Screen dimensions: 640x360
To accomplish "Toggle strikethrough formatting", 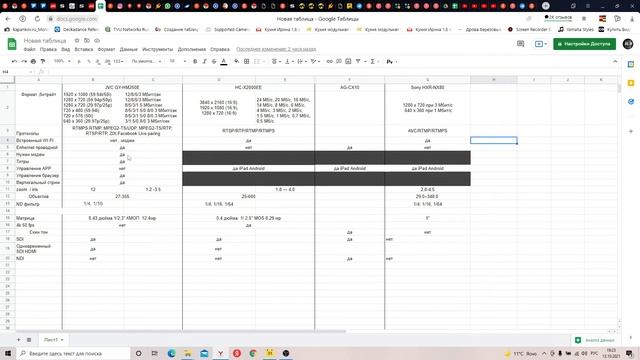I will coord(214,62).
